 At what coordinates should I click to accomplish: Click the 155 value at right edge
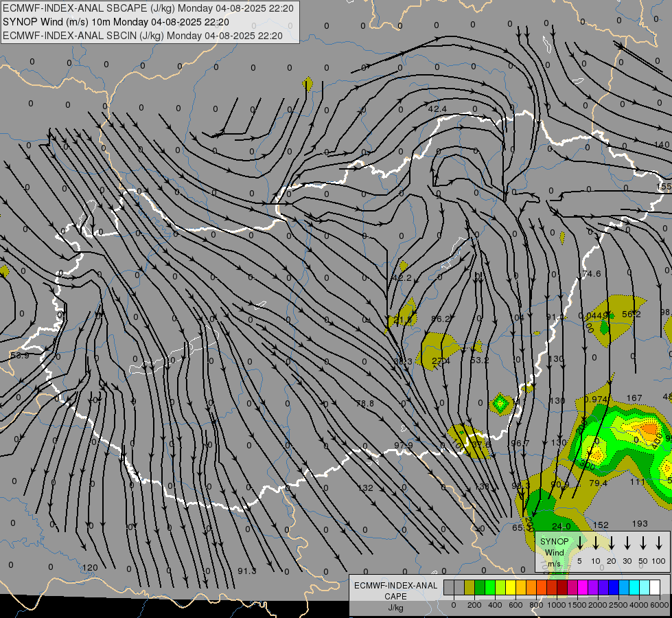664,187
